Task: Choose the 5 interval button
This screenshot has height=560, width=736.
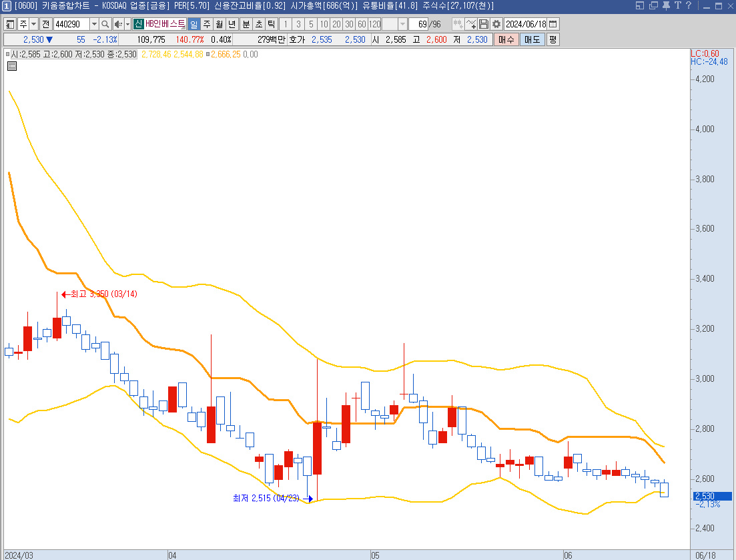Action: pyautogui.click(x=311, y=24)
